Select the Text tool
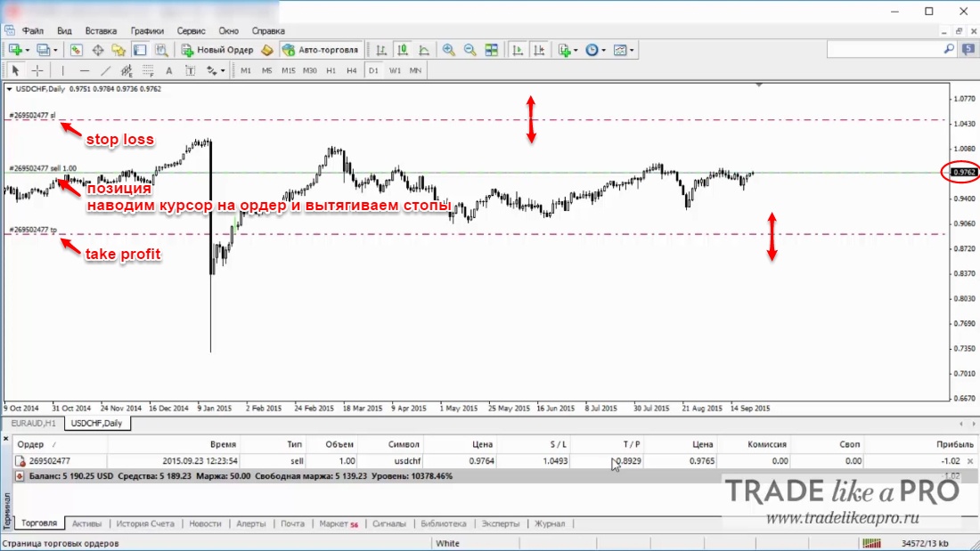980x551 pixels. coord(168,70)
